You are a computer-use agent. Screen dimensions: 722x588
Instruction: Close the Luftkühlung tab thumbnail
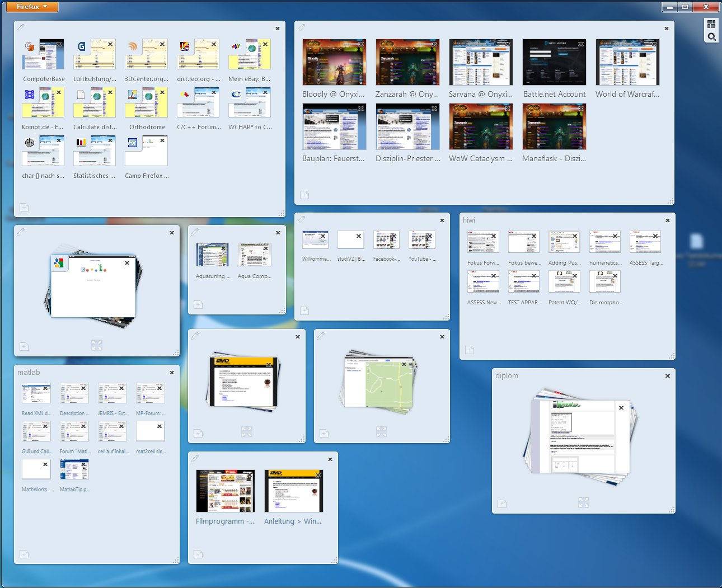coord(110,44)
